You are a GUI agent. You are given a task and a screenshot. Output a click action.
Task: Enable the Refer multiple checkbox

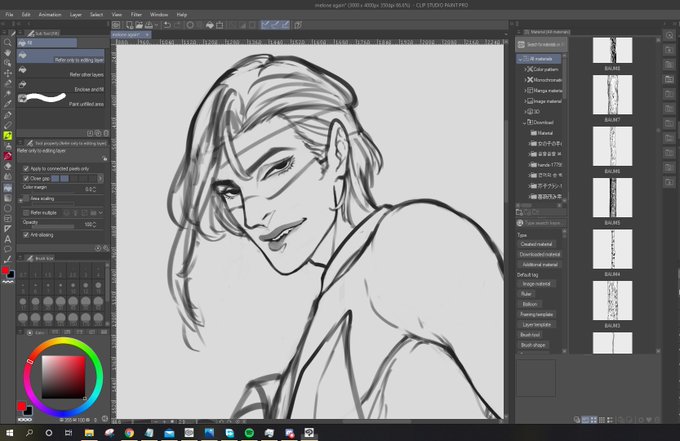(26, 212)
